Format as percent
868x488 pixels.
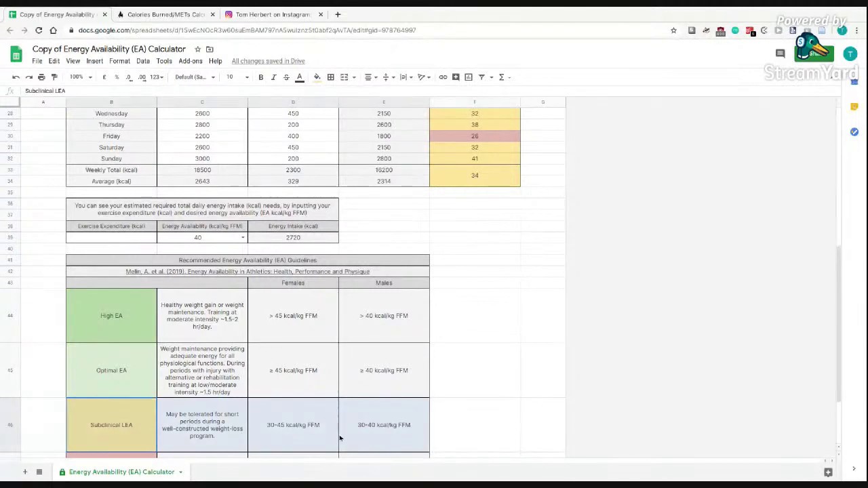pyautogui.click(x=116, y=77)
